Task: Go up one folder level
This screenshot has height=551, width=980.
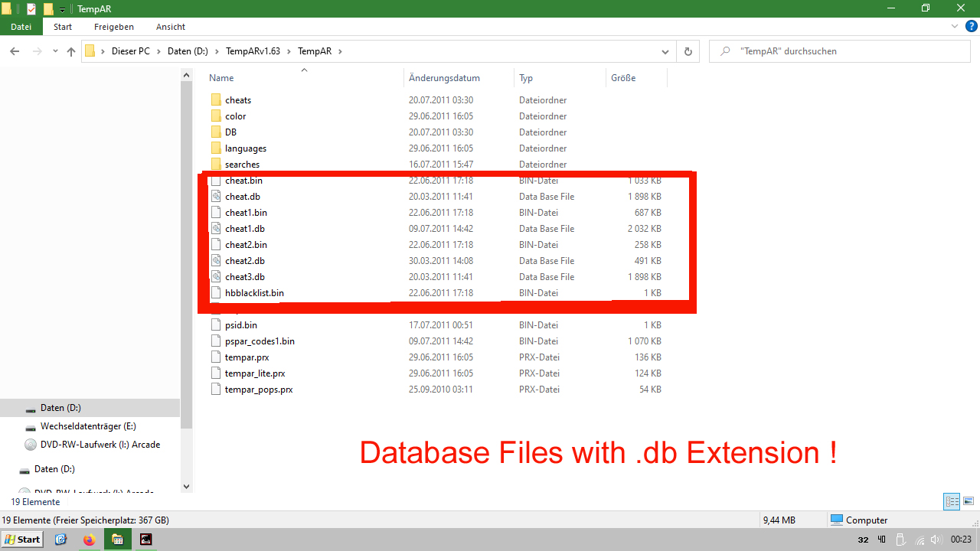Action: pos(71,51)
